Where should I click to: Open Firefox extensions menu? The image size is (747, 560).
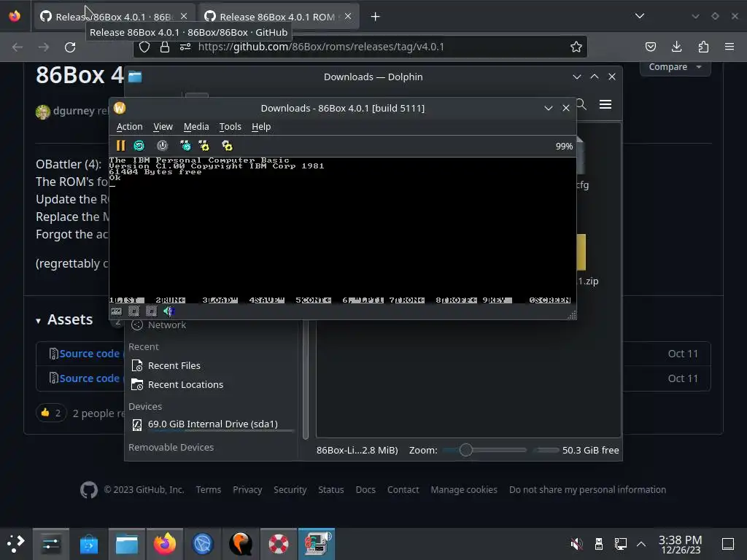[x=703, y=47]
